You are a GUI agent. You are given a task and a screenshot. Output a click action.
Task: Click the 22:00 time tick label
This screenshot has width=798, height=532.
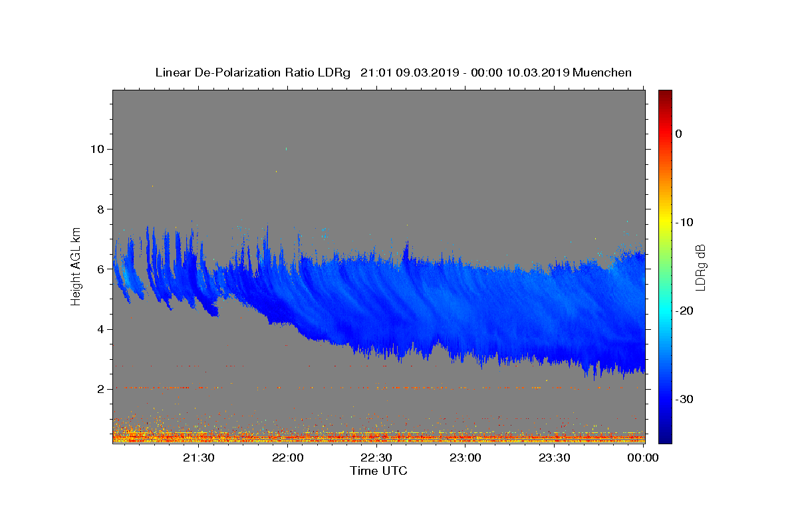pos(288,458)
